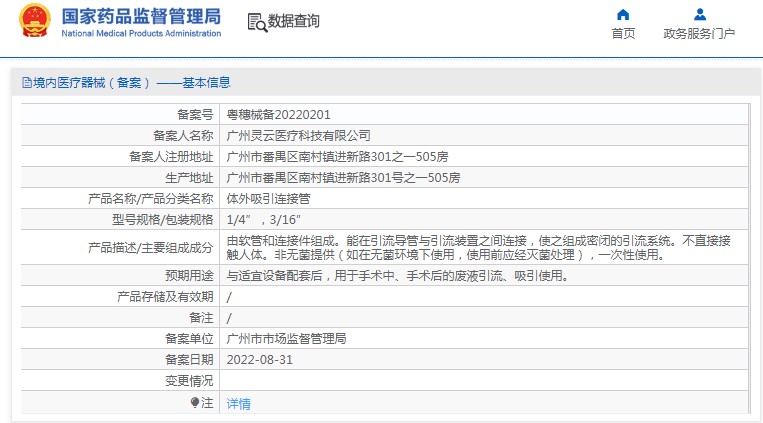Screen dimensions: 763x423
Task: Click the slash value in 备注 row
Action: coord(229,318)
